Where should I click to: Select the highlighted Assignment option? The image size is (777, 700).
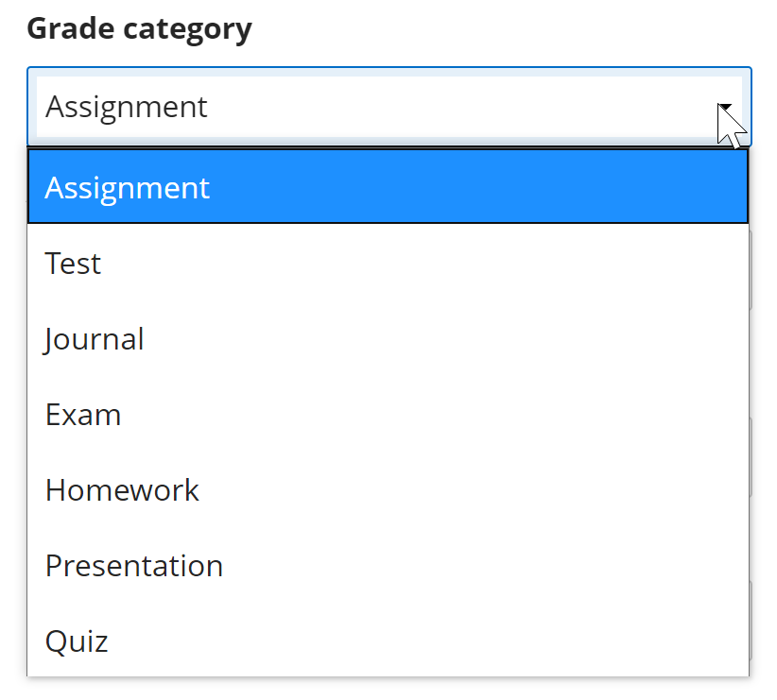click(388, 187)
